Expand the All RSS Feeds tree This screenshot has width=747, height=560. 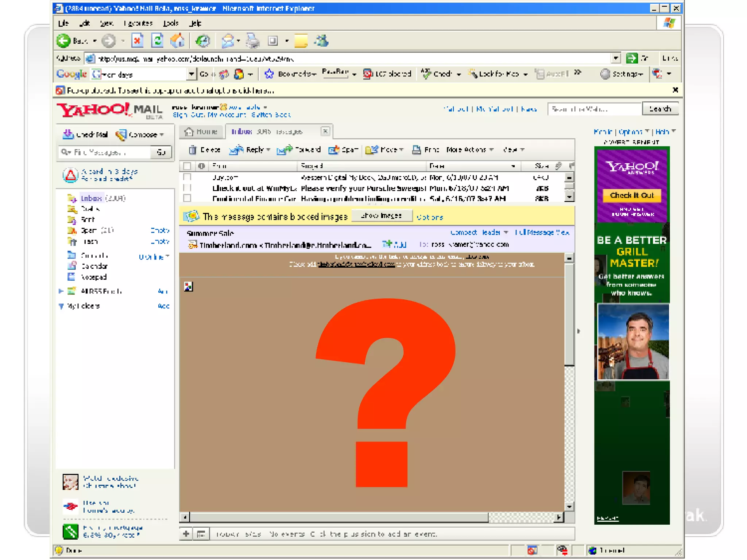click(x=61, y=291)
